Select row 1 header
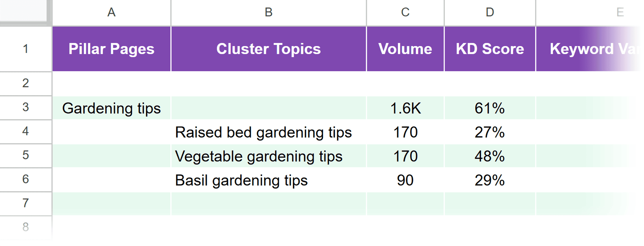Screen dimensions: 644x246 pos(25,48)
